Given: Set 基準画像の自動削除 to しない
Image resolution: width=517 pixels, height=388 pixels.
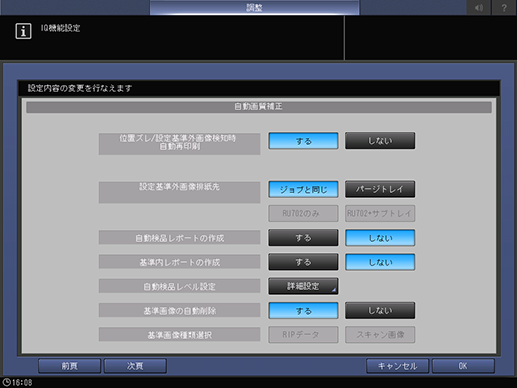Looking at the screenshot, I should tap(380, 311).
